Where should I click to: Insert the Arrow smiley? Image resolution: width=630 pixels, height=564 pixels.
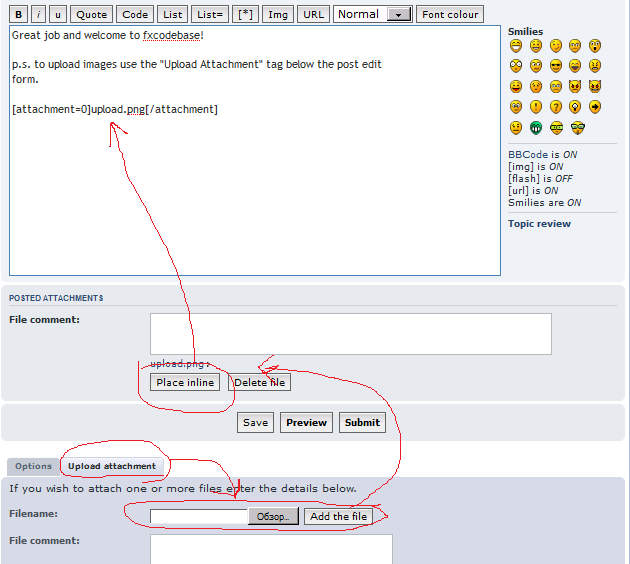coord(595,107)
